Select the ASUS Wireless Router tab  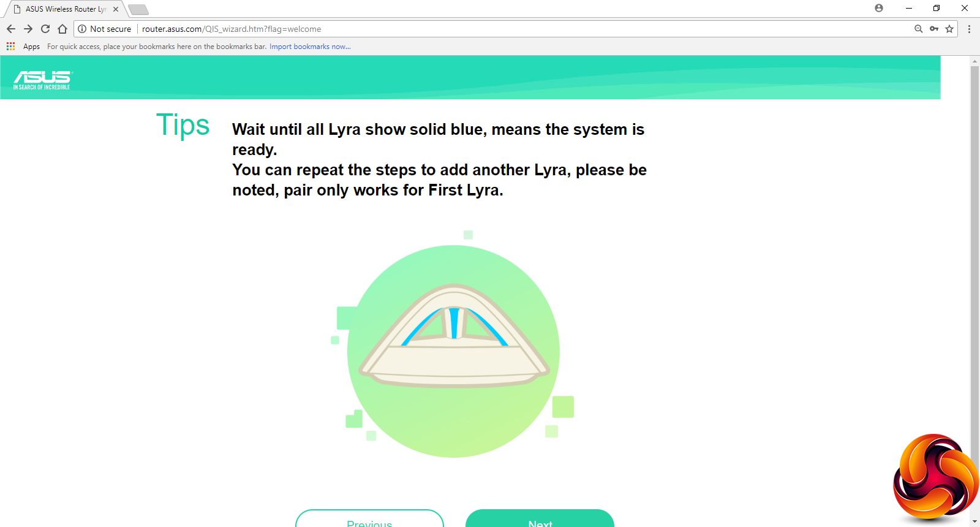click(x=66, y=9)
